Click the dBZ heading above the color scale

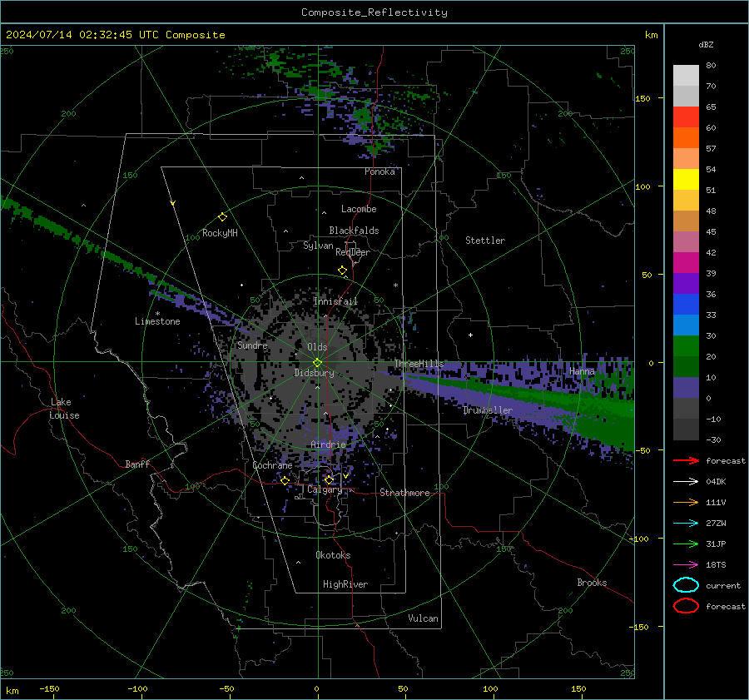(706, 44)
